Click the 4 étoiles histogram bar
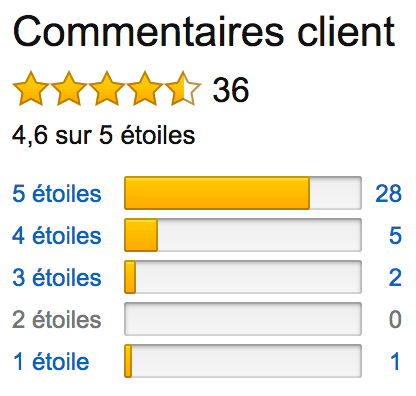This screenshot has height=396, width=416. [243, 235]
